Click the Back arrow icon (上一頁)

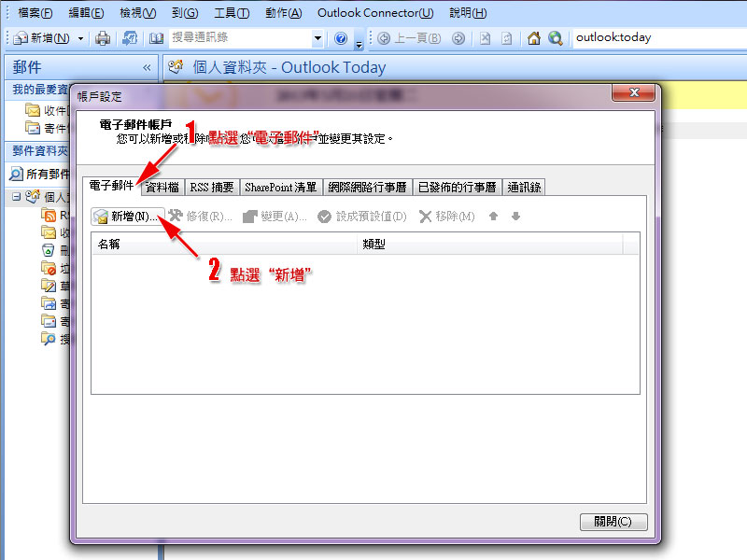[x=384, y=38]
